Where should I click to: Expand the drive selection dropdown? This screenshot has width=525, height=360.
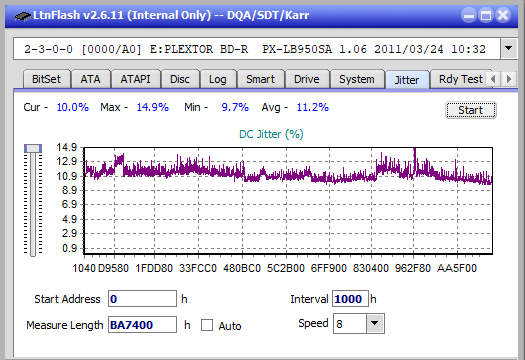coord(509,49)
